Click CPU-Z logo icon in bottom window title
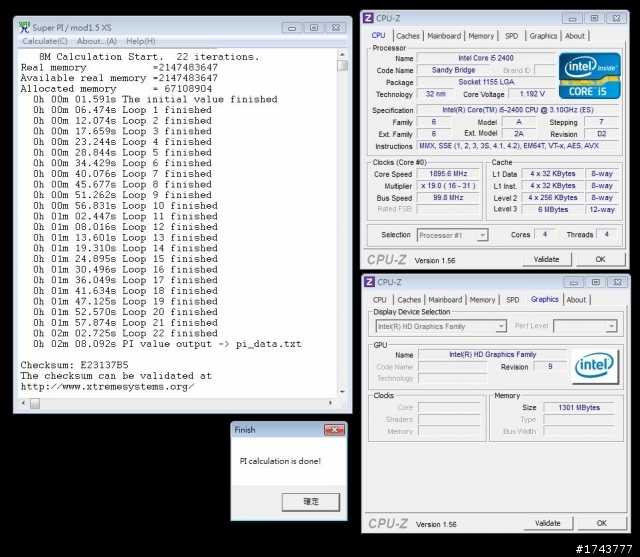This screenshot has height=557, width=640. click(369, 282)
